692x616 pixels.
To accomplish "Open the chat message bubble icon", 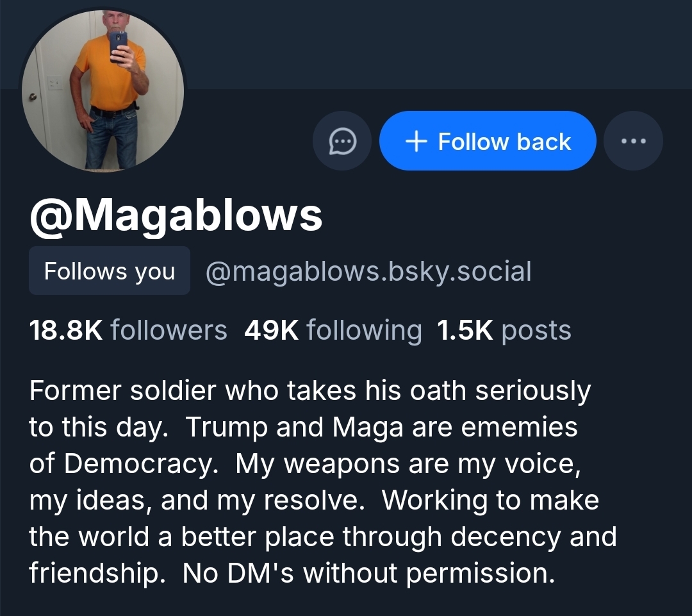I will (342, 141).
